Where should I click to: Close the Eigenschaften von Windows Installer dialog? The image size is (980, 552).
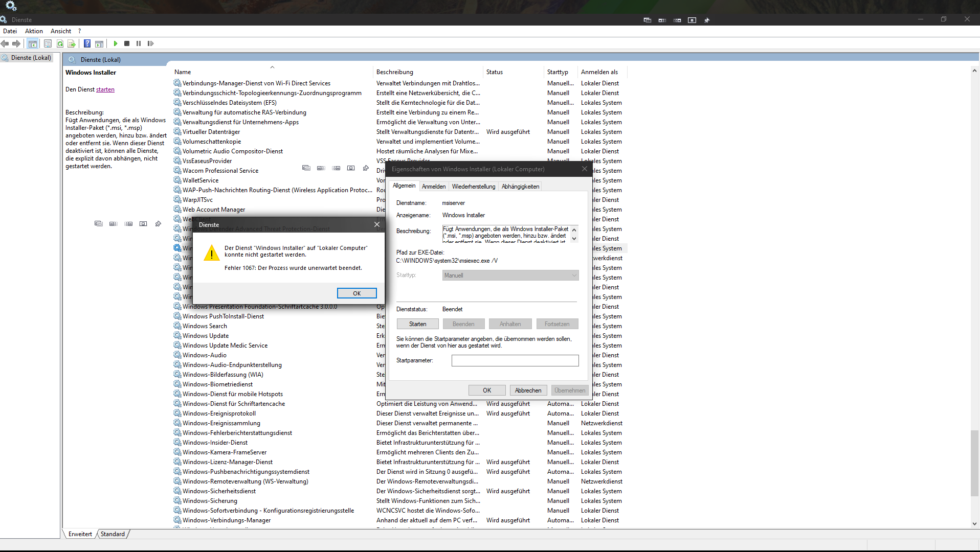click(x=585, y=169)
